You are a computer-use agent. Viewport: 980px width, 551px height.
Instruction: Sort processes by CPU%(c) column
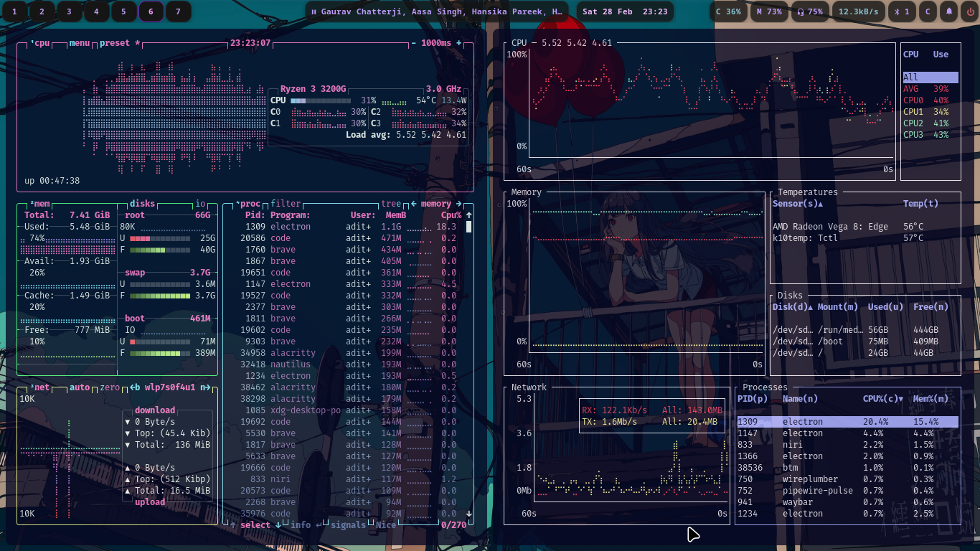click(883, 399)
